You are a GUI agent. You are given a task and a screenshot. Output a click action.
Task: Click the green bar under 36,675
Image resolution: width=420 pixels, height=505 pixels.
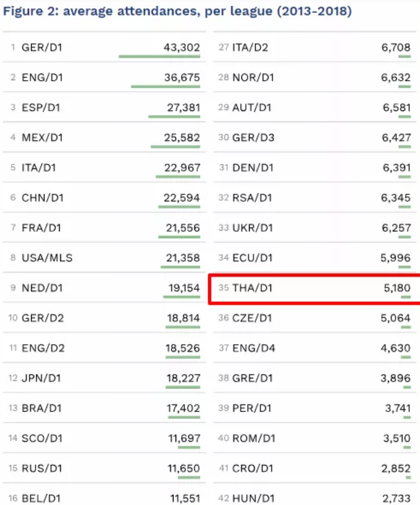point(165,86)
